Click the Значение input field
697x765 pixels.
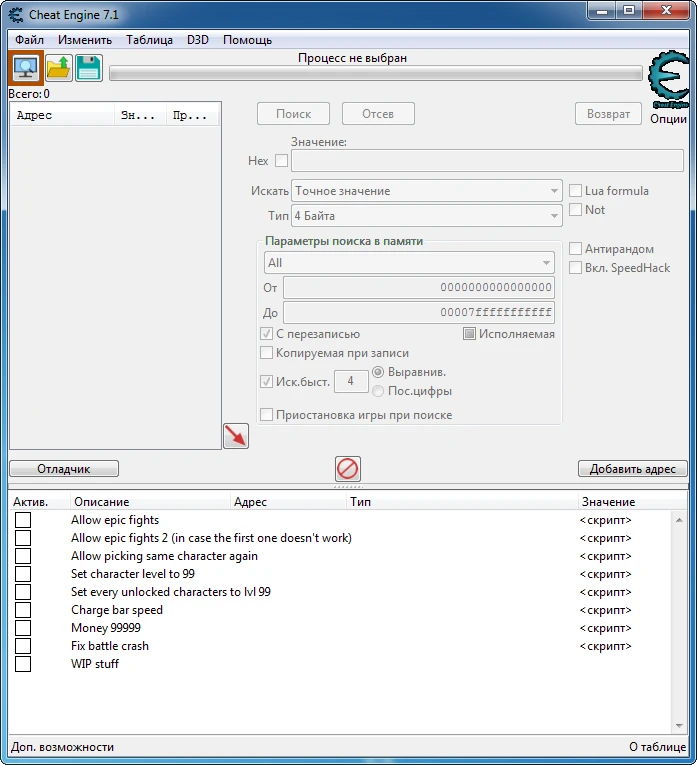click(487, 161)
